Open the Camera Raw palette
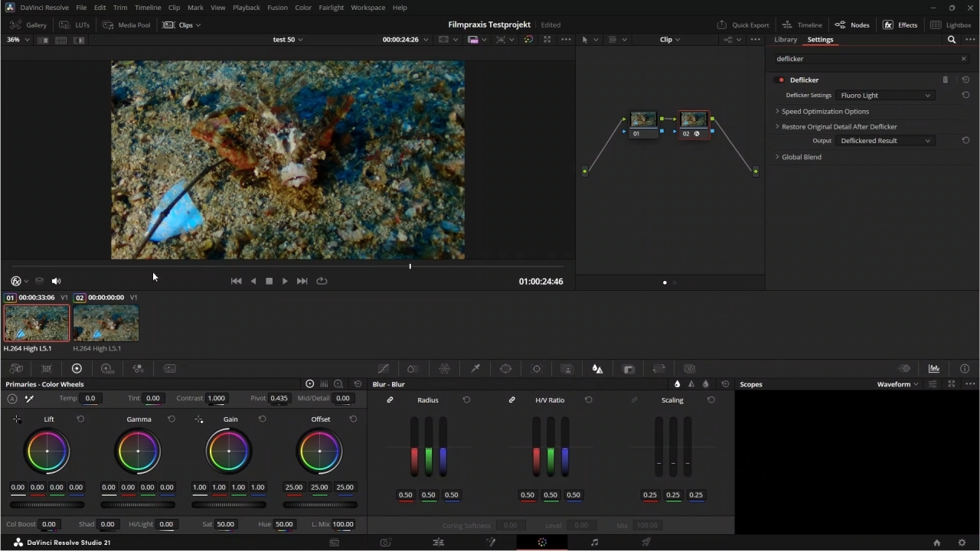The width and height of the screenshot is (980, 551). point(16,369)
